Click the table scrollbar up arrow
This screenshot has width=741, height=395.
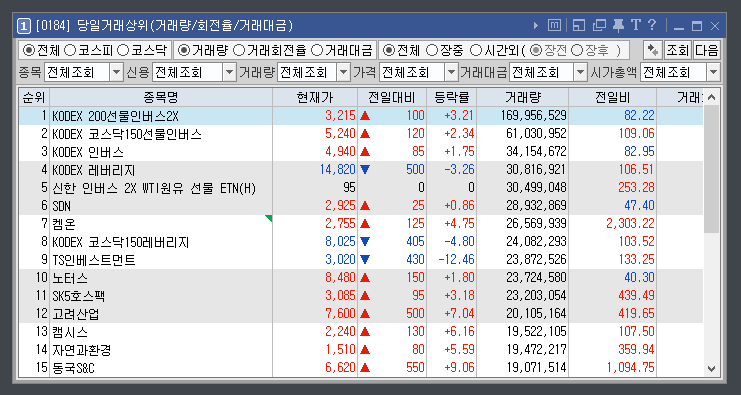click(712, 97)
